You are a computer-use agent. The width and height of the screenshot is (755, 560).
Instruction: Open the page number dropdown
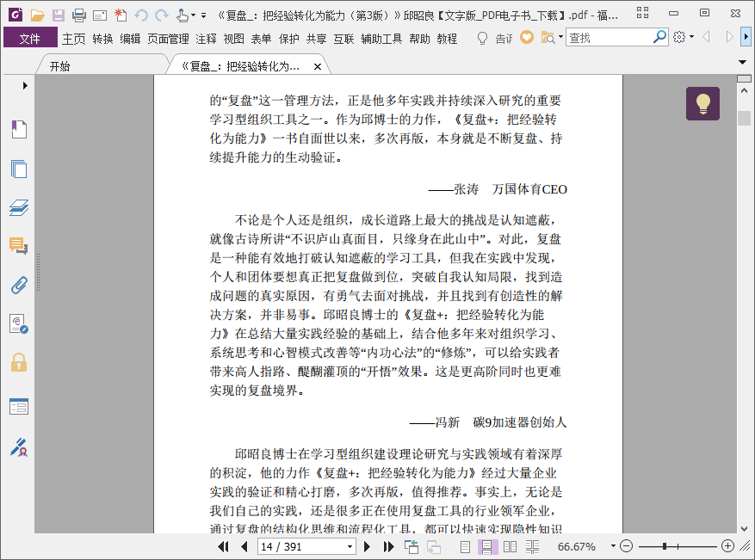(x=350, y=547)
